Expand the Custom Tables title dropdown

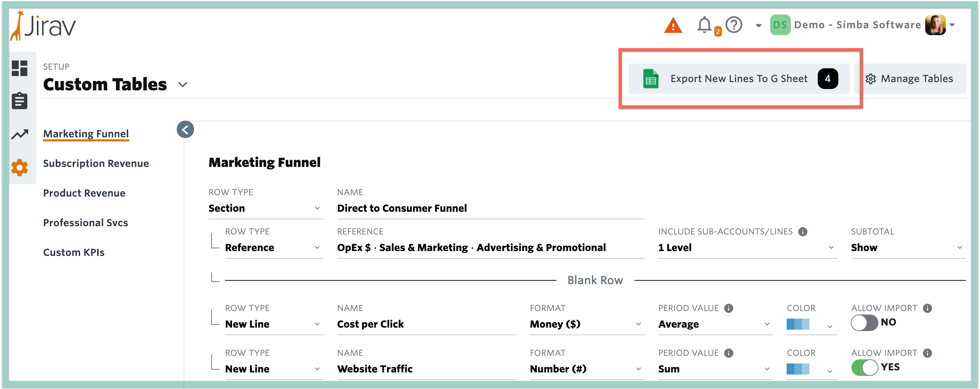point(183,84)
